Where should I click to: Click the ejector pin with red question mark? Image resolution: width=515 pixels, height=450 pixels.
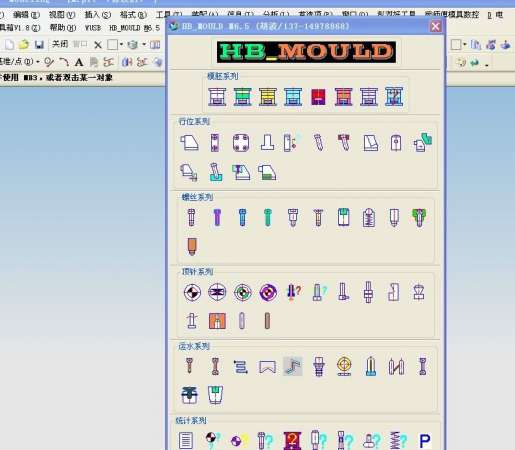293,292
